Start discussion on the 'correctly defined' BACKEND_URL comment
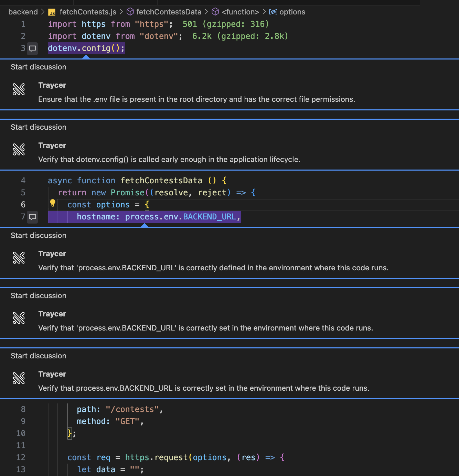 point(39,236)
